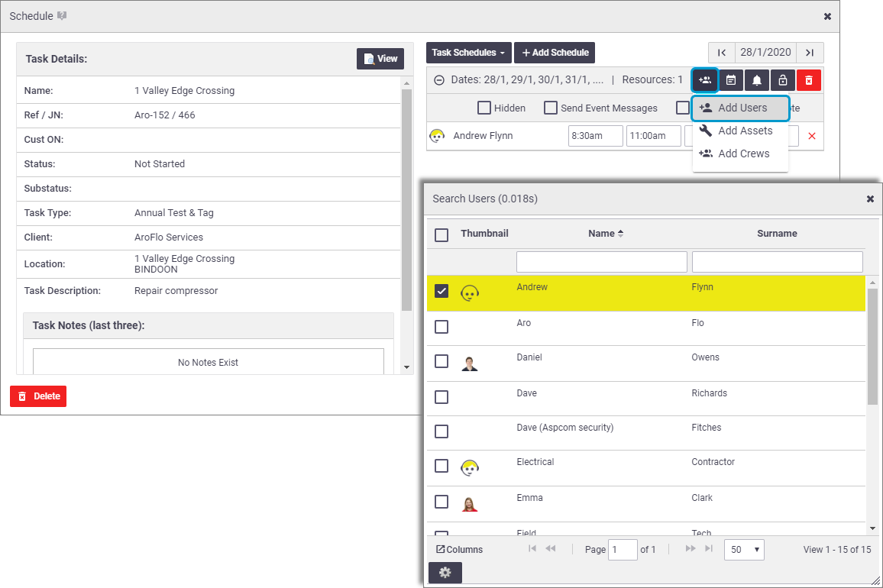The height and width of the screenshot is (588, 883).
Task: Go to first date with the |< arrow
Action: (x=721, y=53)
